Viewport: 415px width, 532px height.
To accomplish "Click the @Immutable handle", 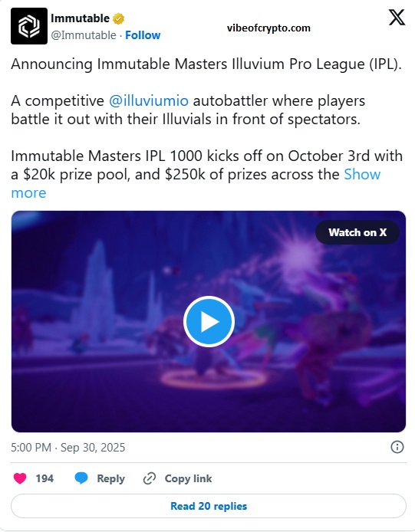I will click(84, 35).
